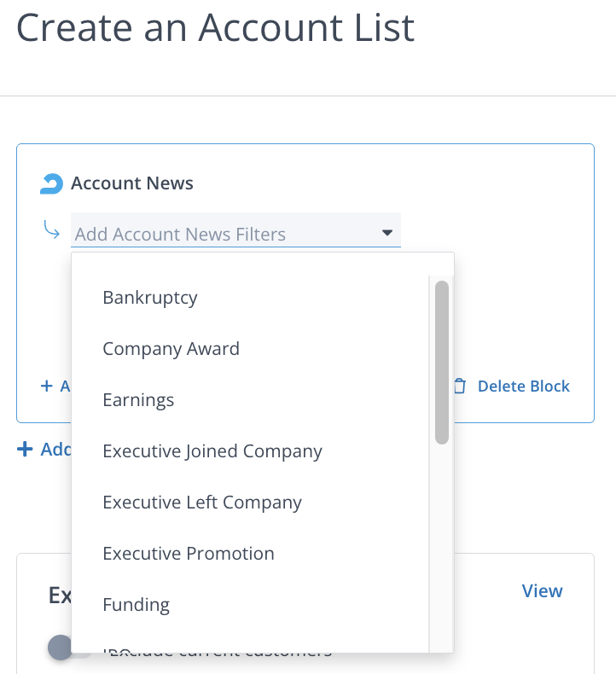Image resolution: width=616 pixels, height=674 pixels.
Task: Pick Funding from the news filters
Action: 137,605
